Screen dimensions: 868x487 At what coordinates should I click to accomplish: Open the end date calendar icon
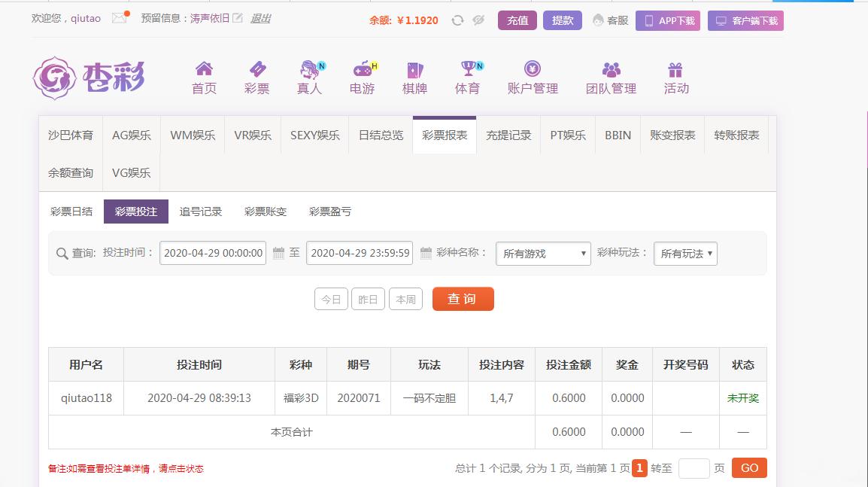point(426,253)
